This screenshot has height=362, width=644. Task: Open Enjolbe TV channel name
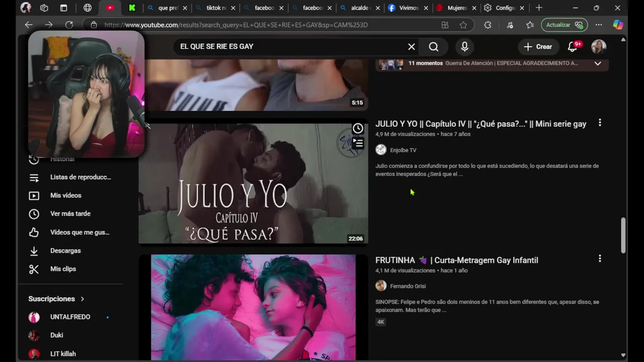tap(403, 150)
